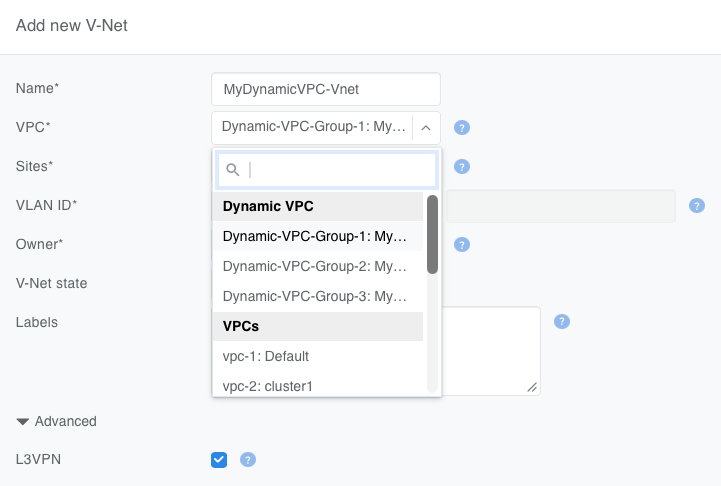Select Dynamic-VPC-Group-2 option
Image resolution: width=721 pixels, height=486 pixels.
coord(318,266)
